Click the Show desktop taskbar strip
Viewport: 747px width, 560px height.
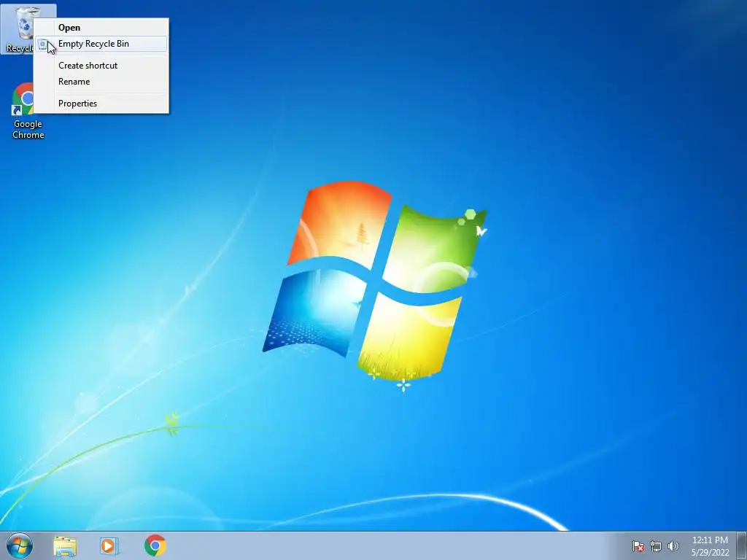tap(742, 545)
